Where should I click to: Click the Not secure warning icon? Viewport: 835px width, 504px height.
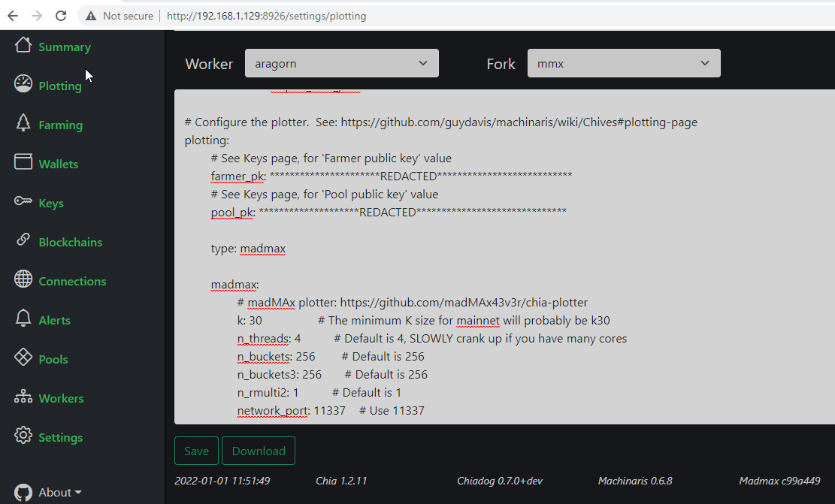[x=91, y=16]
